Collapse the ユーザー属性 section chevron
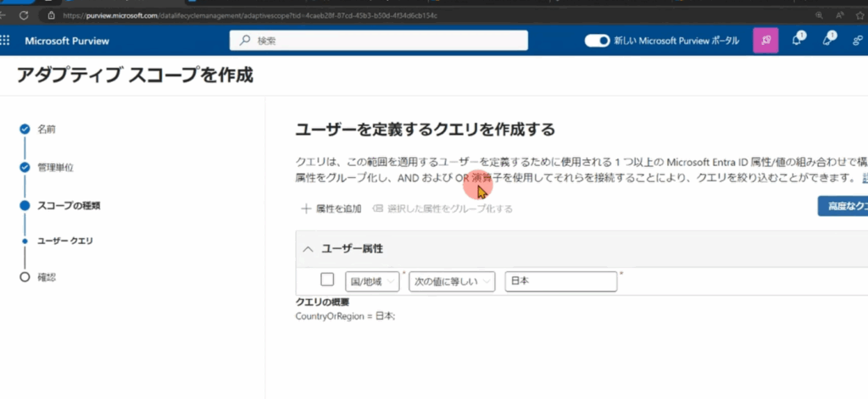The image size is (868, 399). tap(308, 249)
